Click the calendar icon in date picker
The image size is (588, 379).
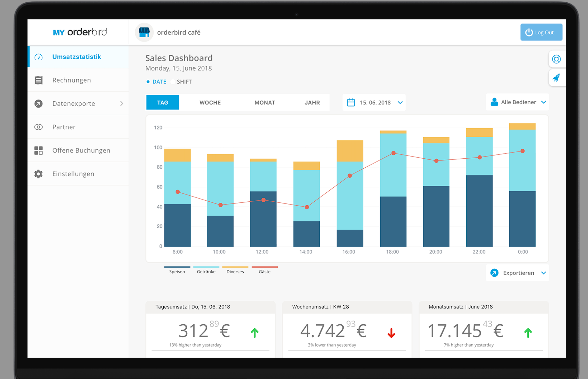pyautogui.click(x=351, y=102)
